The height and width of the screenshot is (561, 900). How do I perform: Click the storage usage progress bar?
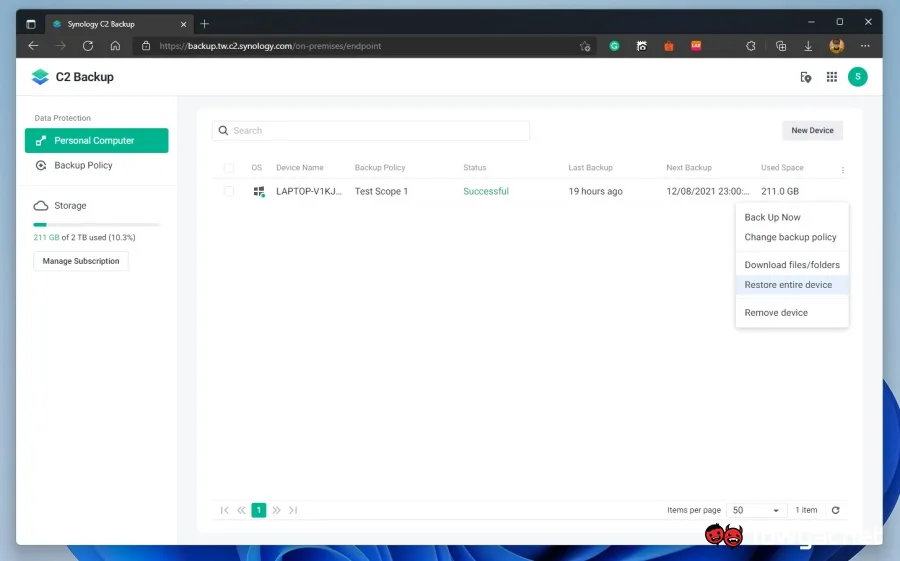pyautogui.click(x=96, y=225)
